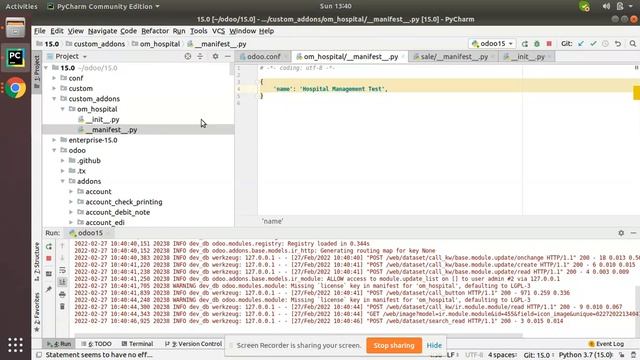Print the console output
Viewport: 640px width, 360px height.
tap(62, 294)
